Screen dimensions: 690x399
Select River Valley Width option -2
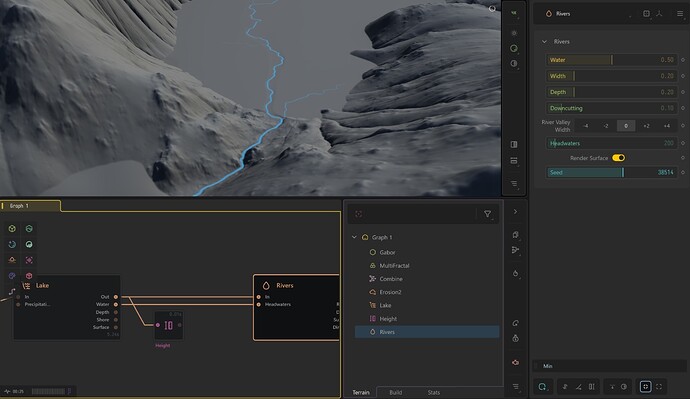(606, 126)
